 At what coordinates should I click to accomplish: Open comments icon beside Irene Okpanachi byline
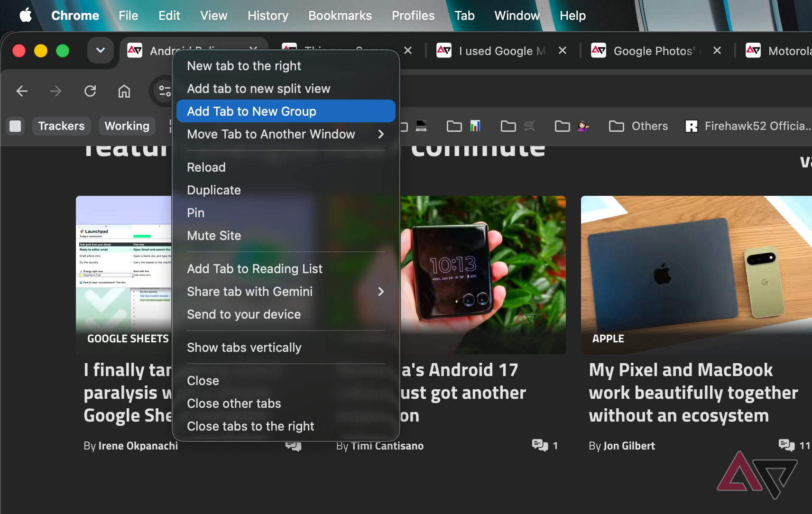tap(293, 446)
